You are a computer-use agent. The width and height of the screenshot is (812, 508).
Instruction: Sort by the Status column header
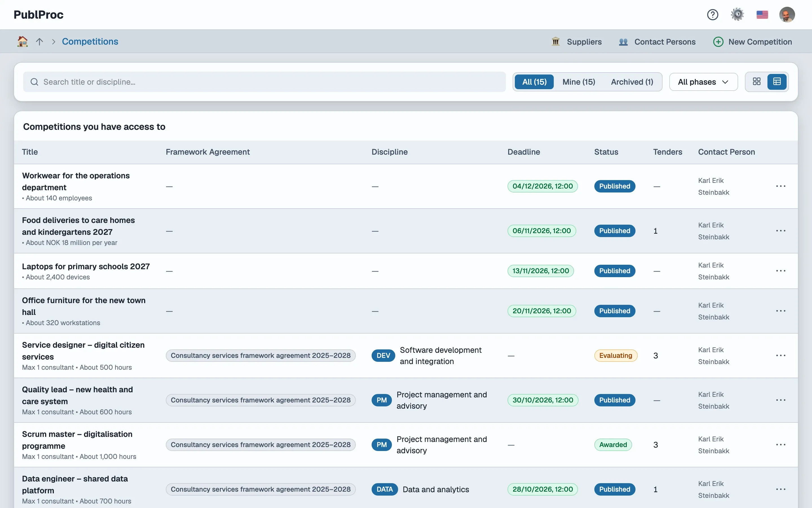coord(606,152)
